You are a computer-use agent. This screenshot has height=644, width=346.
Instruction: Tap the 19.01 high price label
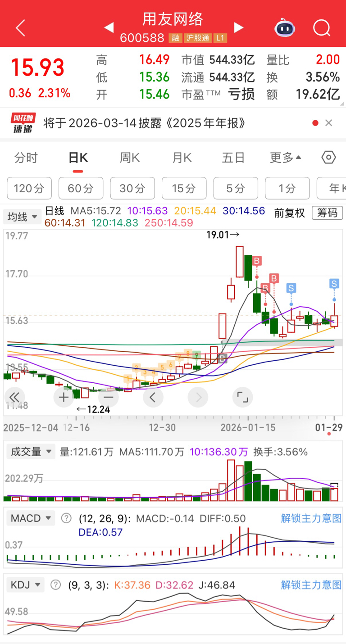click(x=223, y=235)
